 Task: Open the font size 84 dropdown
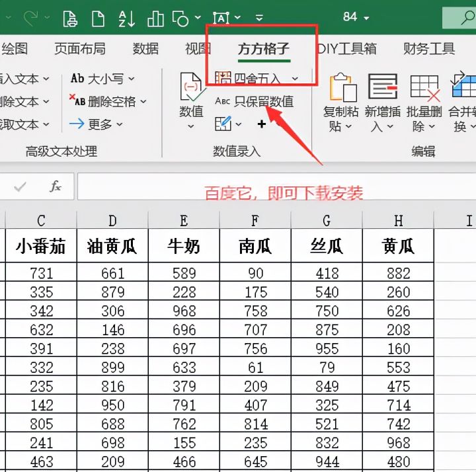pyautogui.click(x=366, y=19)
